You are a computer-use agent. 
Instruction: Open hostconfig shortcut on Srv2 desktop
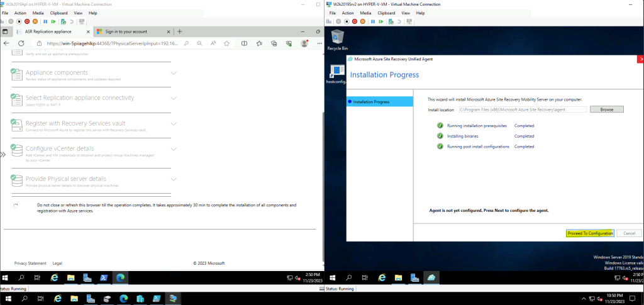(x=337, y=74)
